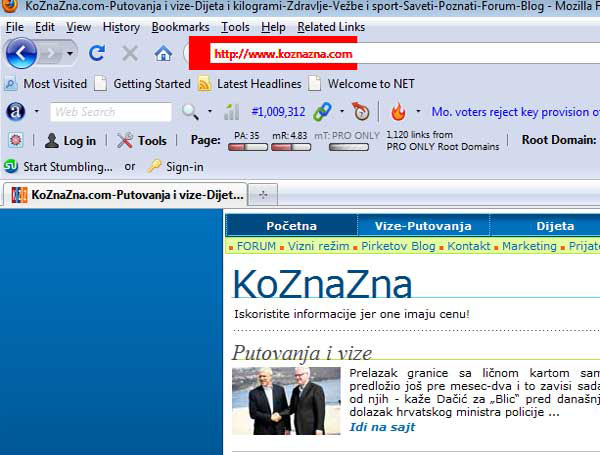This screenshot has height=455, width=600.
Task: Open the Help menu
Action: [273, 27]
